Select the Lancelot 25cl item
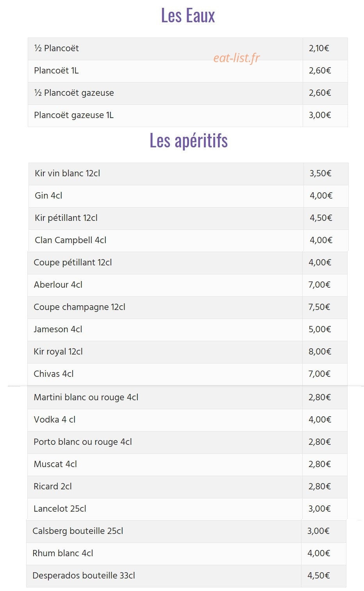The height and width of the screenshot is (591, 364). 60,509
